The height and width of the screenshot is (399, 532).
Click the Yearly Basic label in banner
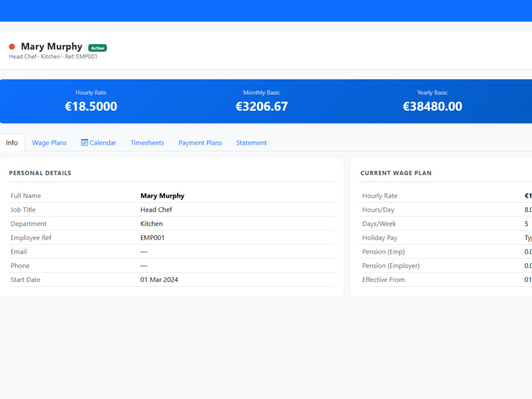[432, 93]
